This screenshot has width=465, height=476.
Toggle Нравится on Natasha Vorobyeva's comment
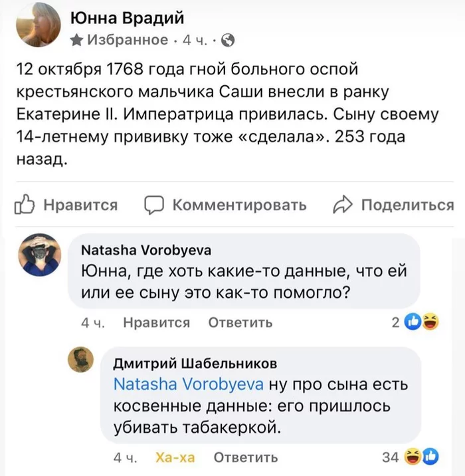pyautogui.click(x=157, y=322)
